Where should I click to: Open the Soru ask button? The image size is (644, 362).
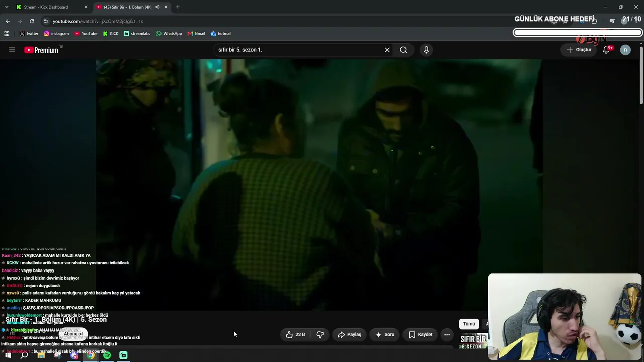coord(385,334)
